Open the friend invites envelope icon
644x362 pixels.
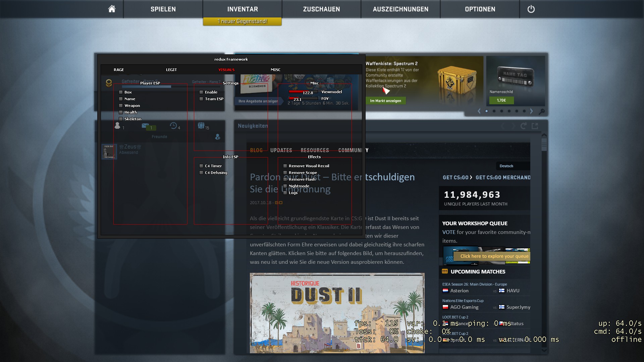point(145,126)
